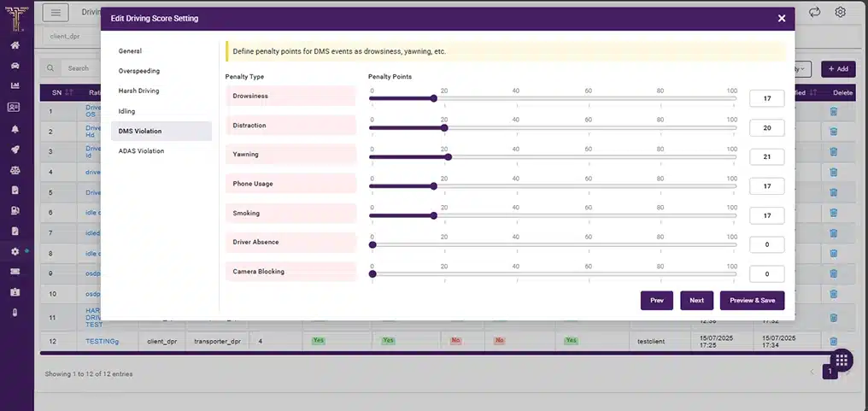Image resolution: width=868 pixels, height=411 pixels.
Task: Click the Yawning penalty slider handle
Action: tap(449, 156)
